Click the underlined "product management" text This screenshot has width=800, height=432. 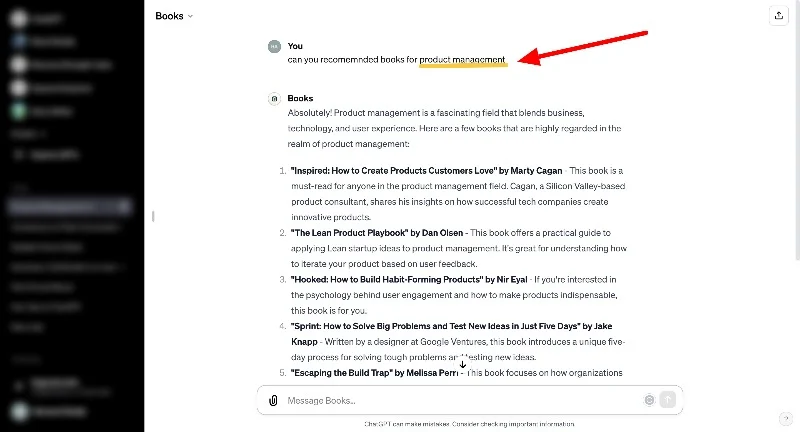click(462, 60)
